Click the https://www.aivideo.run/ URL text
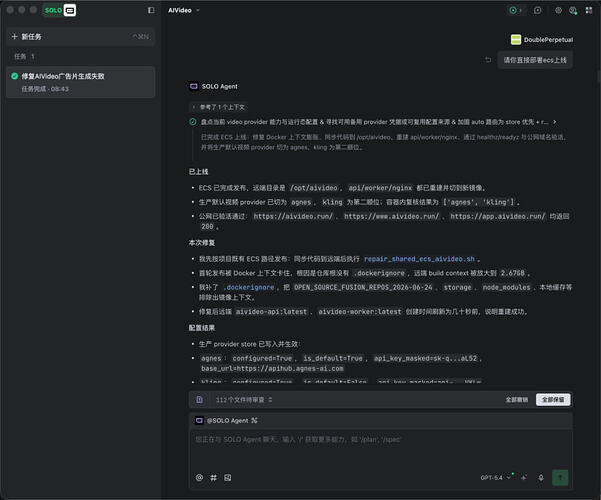Viewport: 601px width, 500px height. click(x=391, y=217)
